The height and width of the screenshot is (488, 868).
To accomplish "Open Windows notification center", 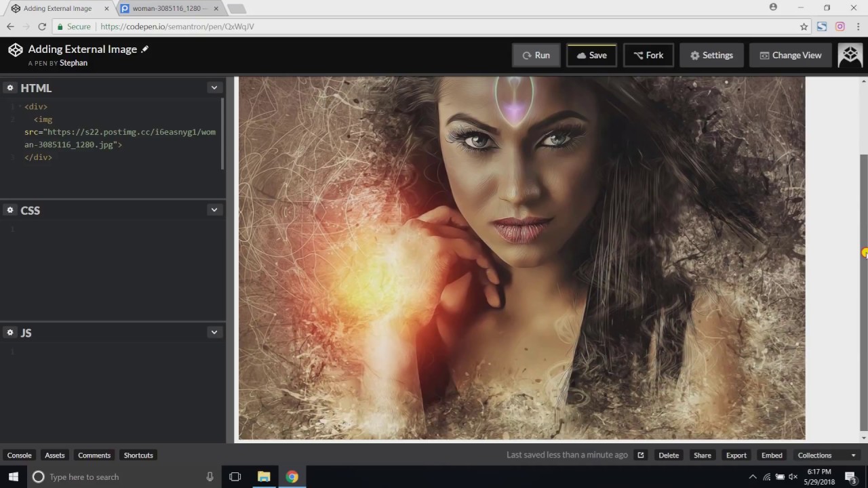I will 851,476.
